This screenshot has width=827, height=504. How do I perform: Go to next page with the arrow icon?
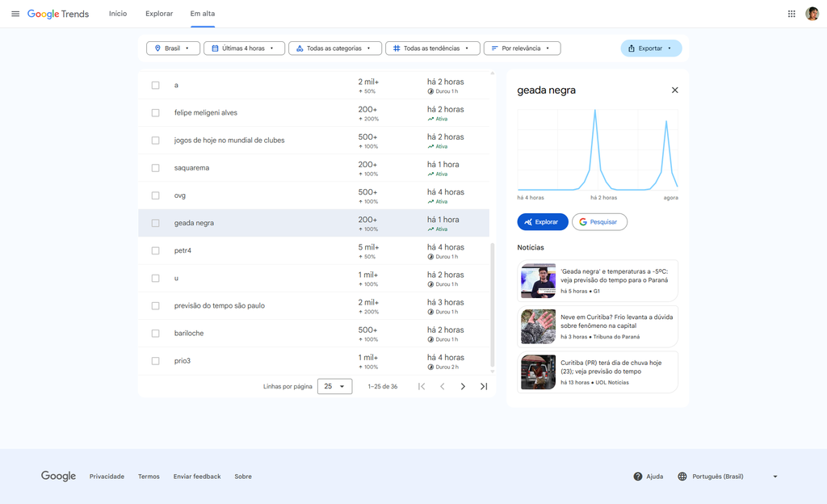pyautogui.click(x=463, y=386)
